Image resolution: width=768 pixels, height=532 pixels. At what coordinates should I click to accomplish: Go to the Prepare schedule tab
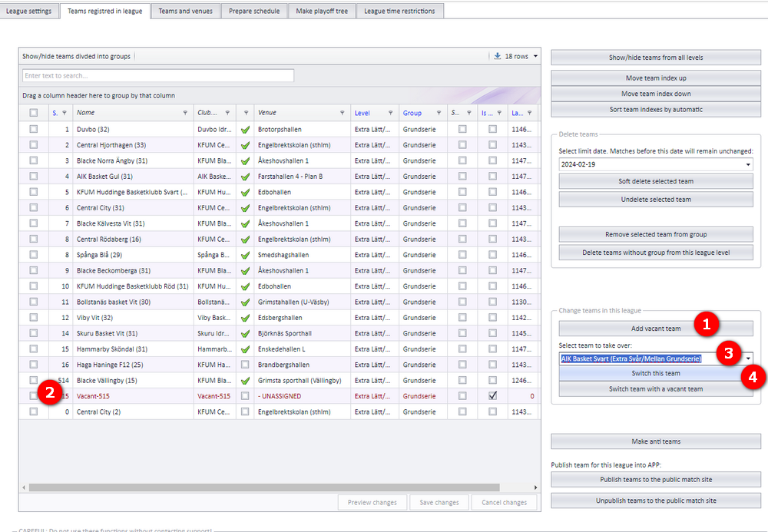[254, 11]
